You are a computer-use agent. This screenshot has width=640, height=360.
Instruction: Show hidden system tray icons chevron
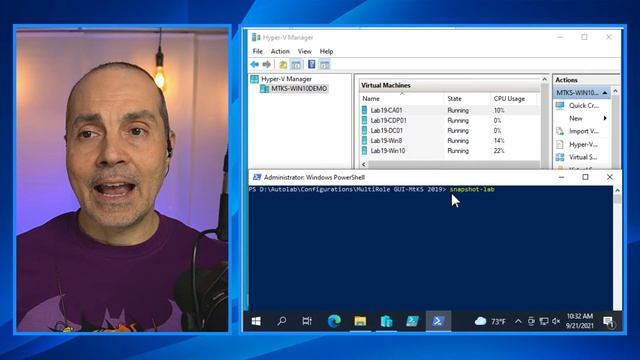pos(518,322)
